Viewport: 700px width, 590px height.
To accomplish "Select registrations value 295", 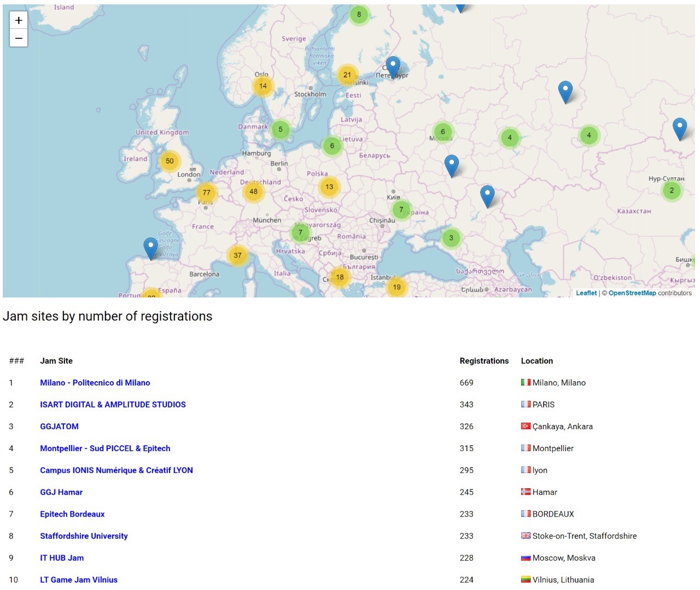I will (466, 470).
